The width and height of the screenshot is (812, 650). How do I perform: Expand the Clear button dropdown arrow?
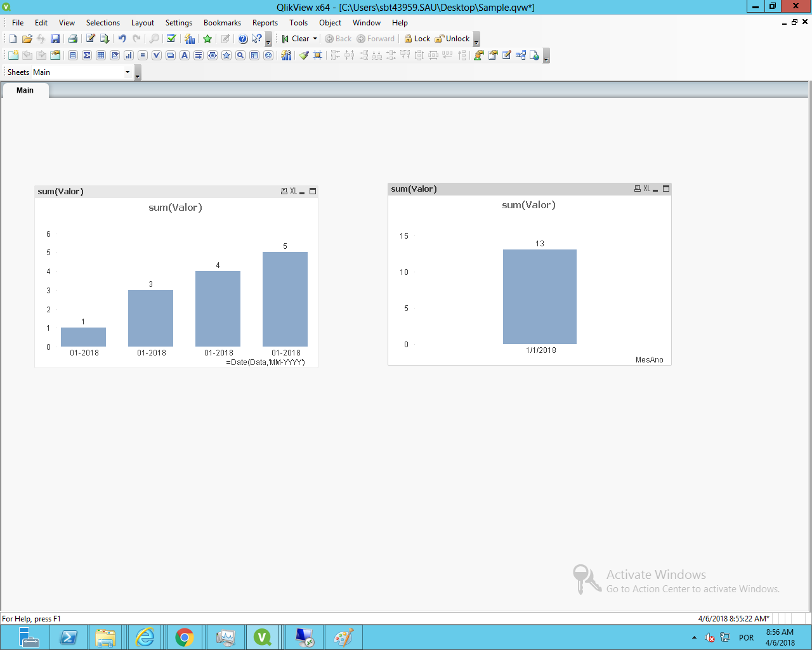coord(315,39)
